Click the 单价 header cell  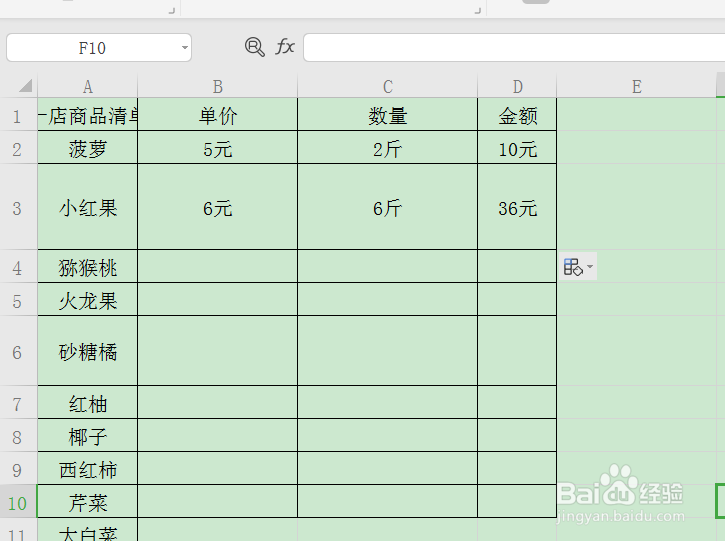(x=217, y=115)
